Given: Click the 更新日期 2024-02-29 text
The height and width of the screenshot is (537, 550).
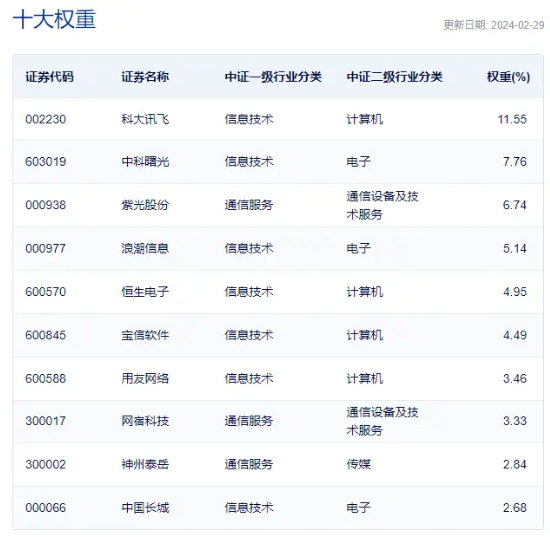Looking at the screenshot, I should tap(494, 25).
